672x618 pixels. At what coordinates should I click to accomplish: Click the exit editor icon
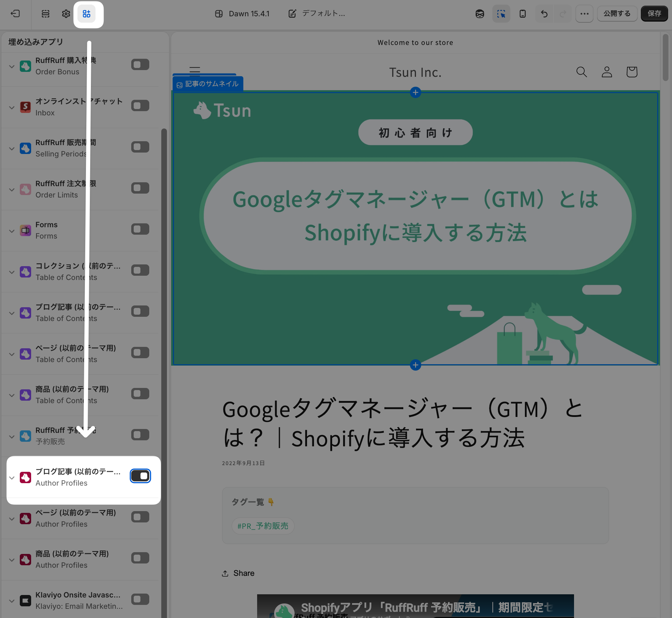15,14
